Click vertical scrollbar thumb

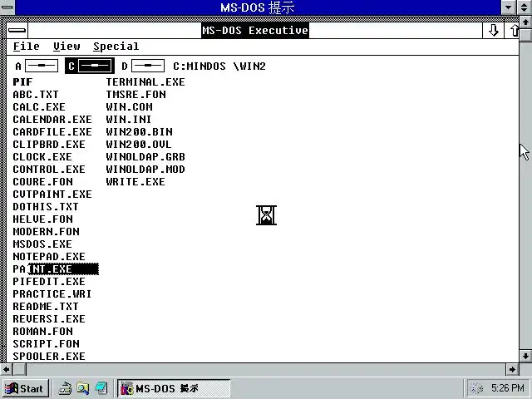[525, 35]
